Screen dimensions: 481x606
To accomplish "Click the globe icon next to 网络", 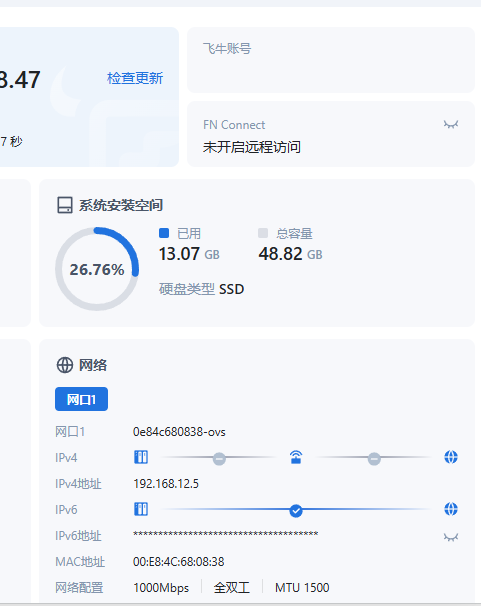I will click(x=65, y=365).
